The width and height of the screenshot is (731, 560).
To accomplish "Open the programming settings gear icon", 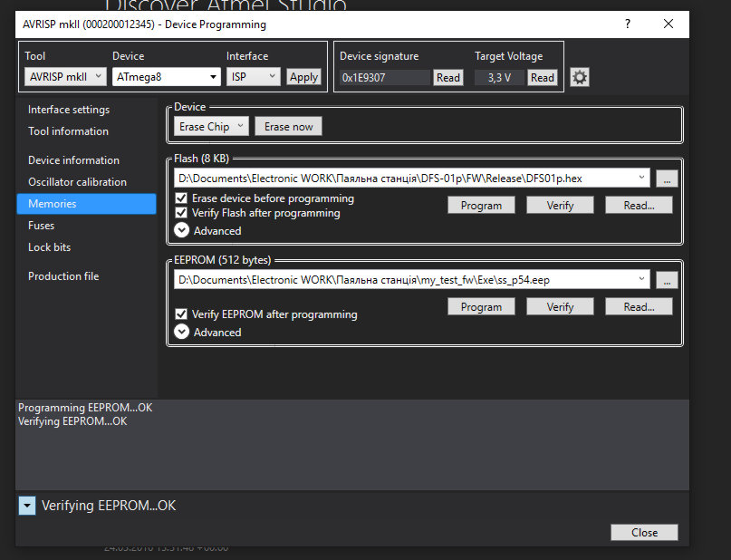I will (580, 77).
